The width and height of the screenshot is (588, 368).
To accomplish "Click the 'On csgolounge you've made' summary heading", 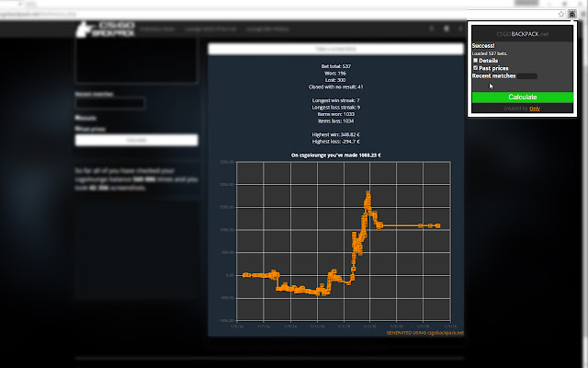I will (x=335, y=155).
